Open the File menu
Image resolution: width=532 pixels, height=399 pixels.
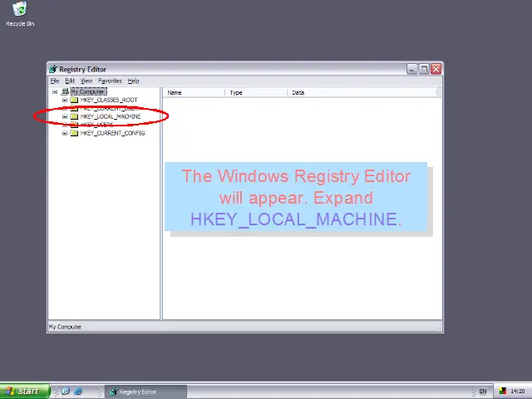tap(55, 81)
